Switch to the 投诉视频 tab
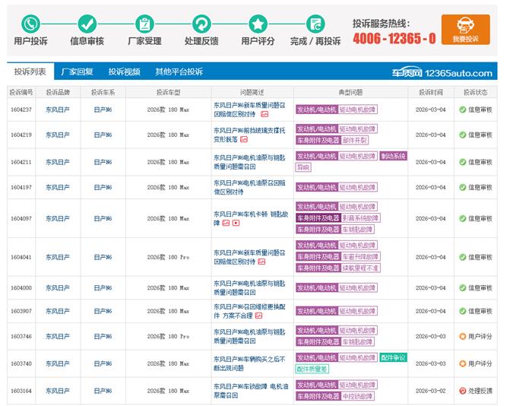532x406 pixels. coord(122,72)
